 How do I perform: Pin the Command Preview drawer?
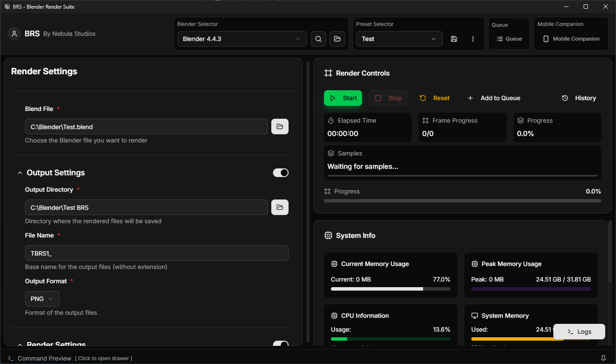click(603, 358)
